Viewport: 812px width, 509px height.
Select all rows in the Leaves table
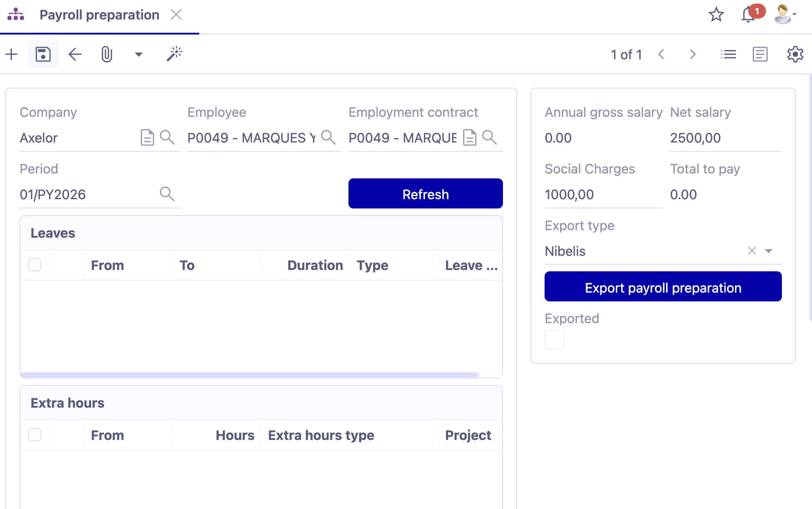34,264
